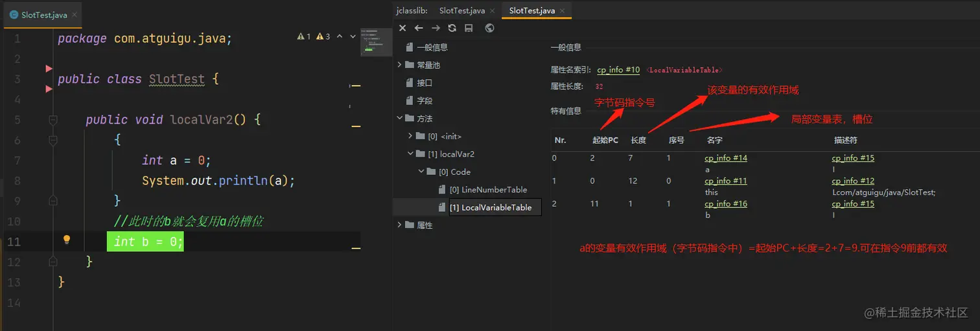The height and width of the screenshot is (331, 980).
Task: Close the SlotTest.java editor tab
Action: click(x=75, y=14)
